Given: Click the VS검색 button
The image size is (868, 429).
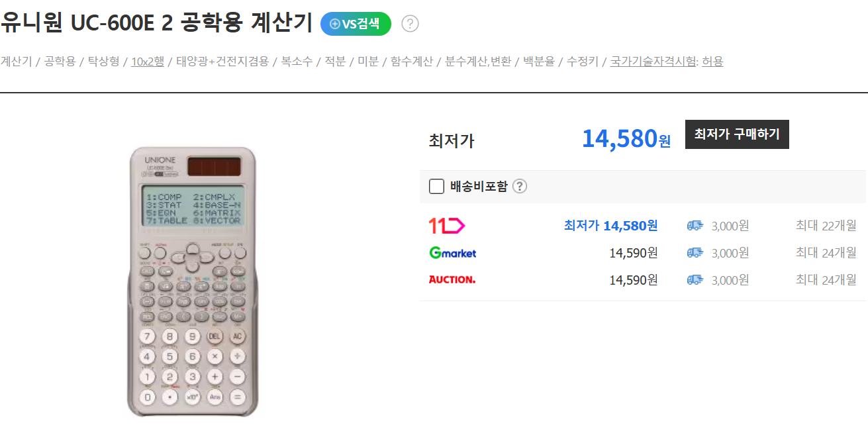Looking at the screenshot, I should [x=356, y=24].
